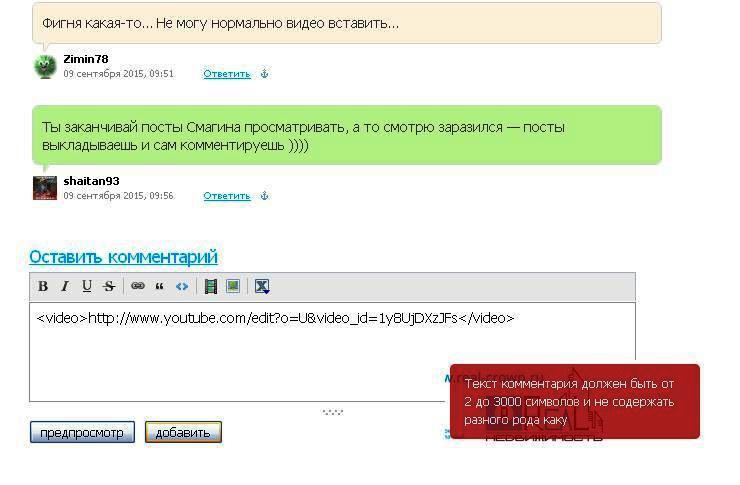Viewport: 740px width, 485px height.
Task: Apply strikethrough formatting
Action: (x=109, y=287)
